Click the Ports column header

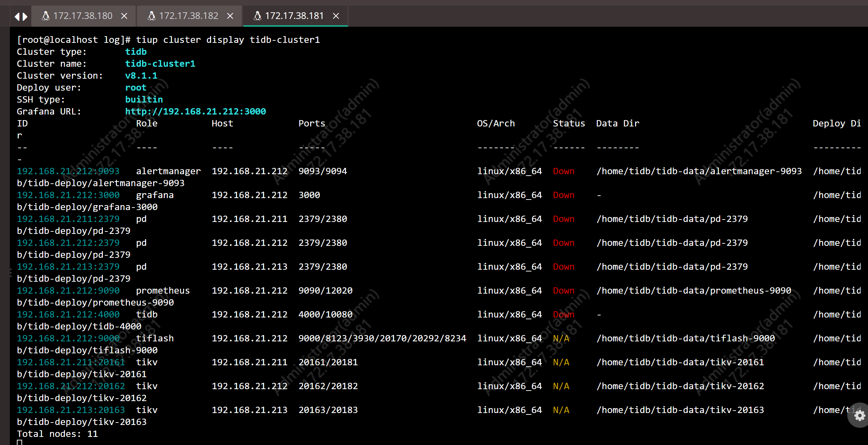click(x=312, y=123)
